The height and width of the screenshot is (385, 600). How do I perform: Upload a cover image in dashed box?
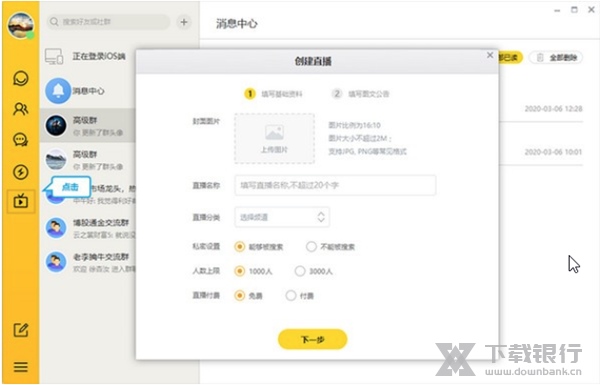click(x=274, y=139)
